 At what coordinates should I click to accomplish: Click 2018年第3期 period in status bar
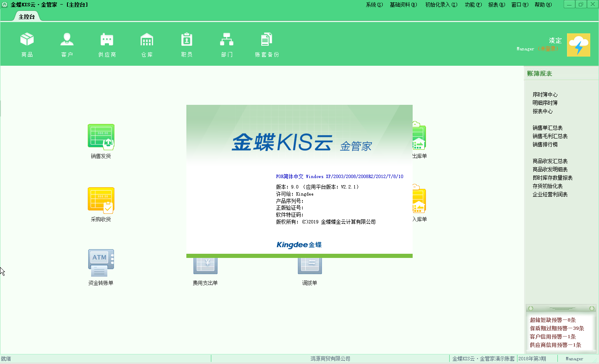(x=532, y=359)
